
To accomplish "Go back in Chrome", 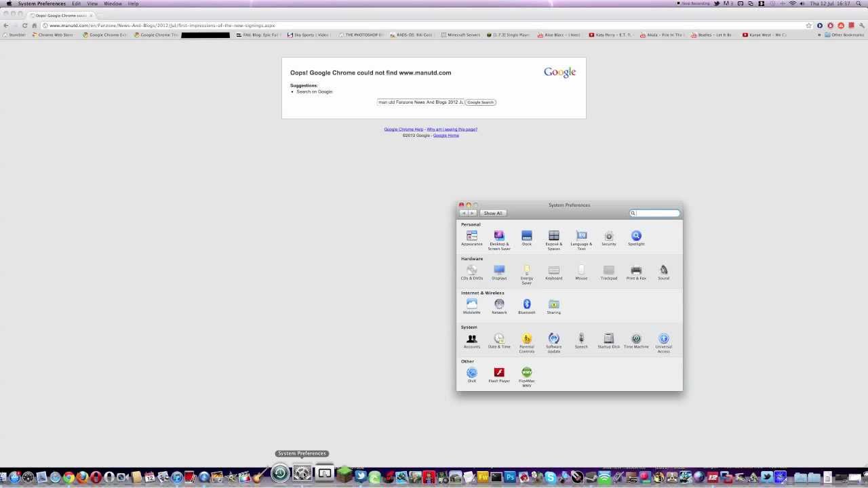I will point(6,25).
